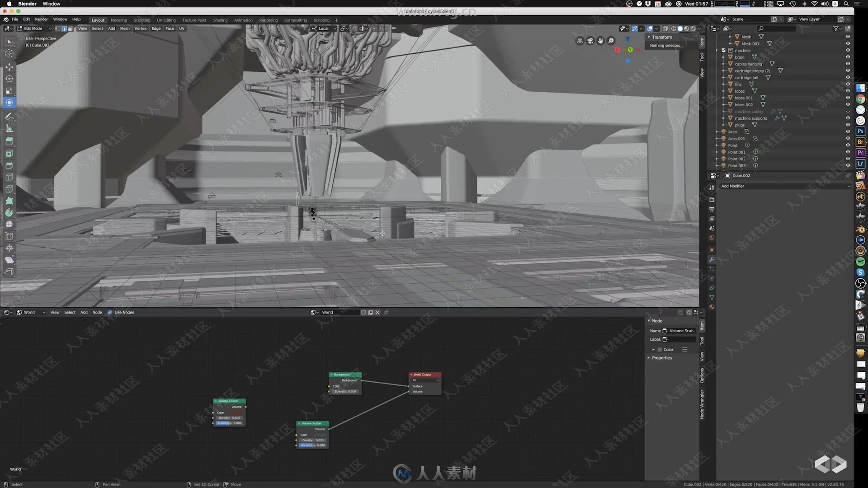This screenshot has height=488, width=868.
Task: Open the Render menu
Action: pos(41,19)
